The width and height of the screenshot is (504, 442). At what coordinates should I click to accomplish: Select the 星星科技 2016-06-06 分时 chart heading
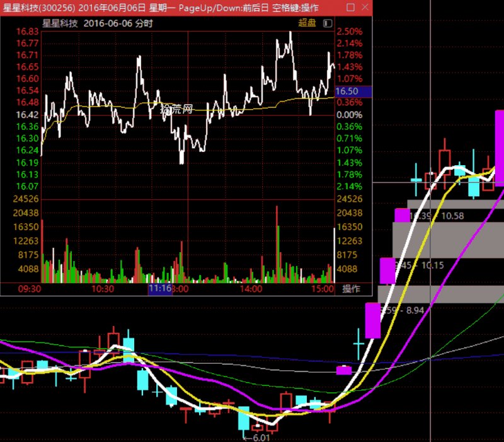point(98,23)
